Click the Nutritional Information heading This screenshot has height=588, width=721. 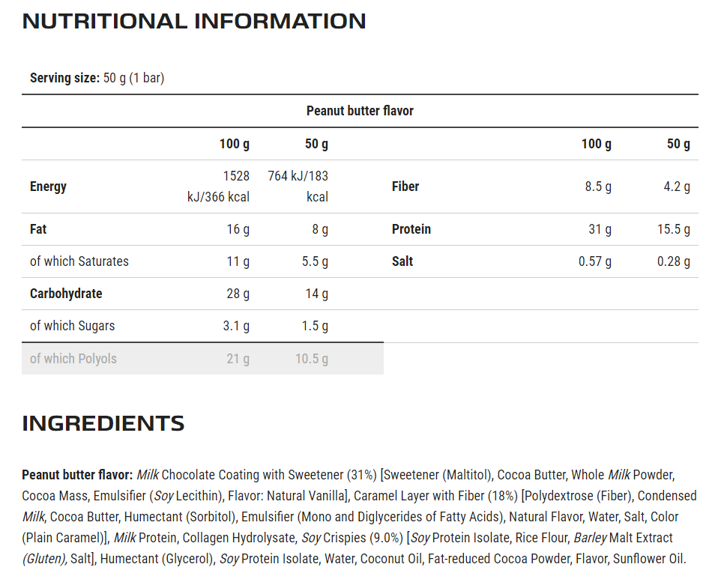click(x=194, y=21)
